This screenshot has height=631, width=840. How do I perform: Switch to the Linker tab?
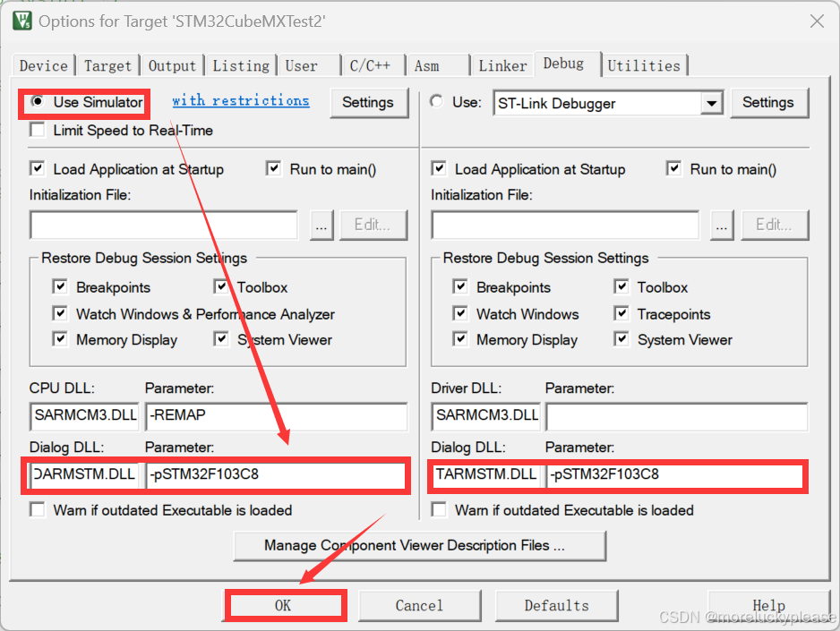(502, 66)
